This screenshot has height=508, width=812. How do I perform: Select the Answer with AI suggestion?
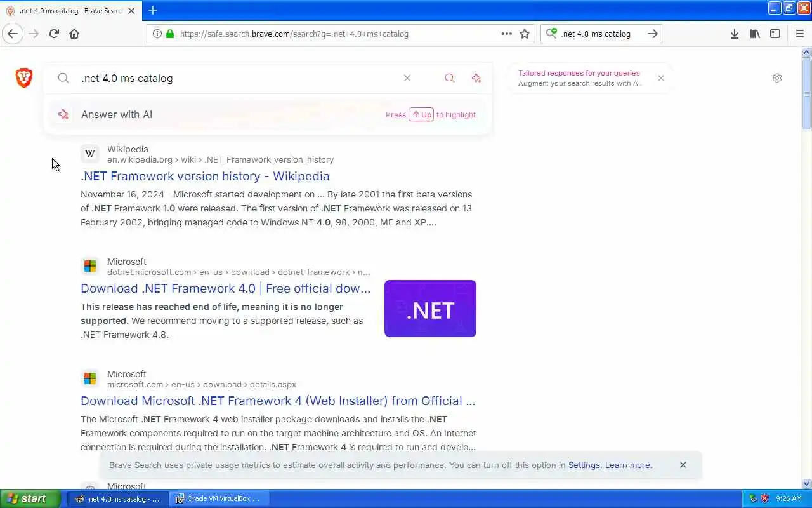tap(267, 114)
